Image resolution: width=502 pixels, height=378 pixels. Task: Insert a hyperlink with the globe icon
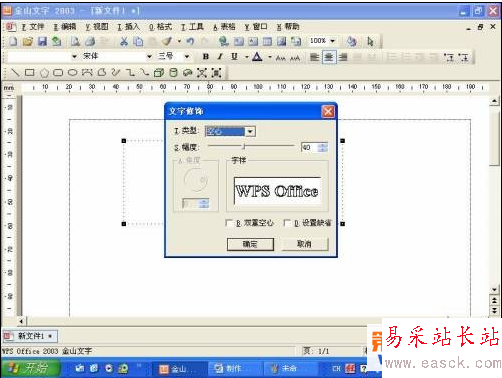223,41
